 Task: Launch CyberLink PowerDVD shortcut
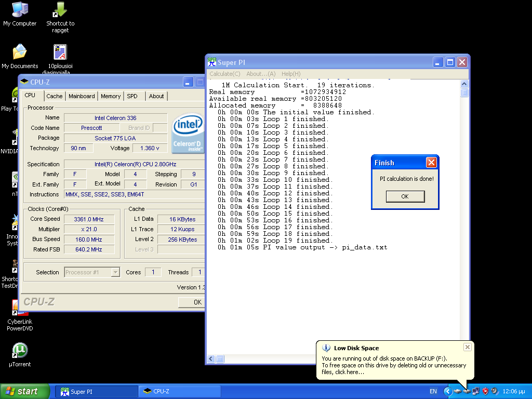pyautogui.click(x=20, y=315)
